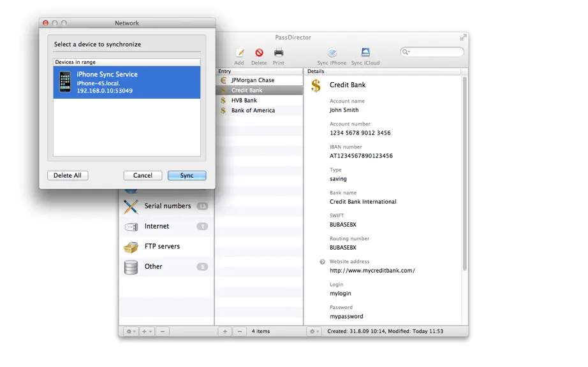
Task: Click the Sync button in Network dialog
Action: coord(187,175)
